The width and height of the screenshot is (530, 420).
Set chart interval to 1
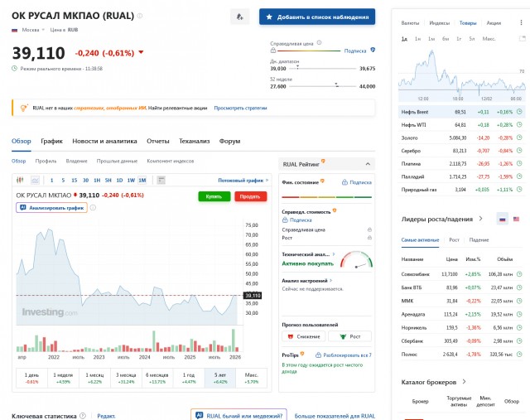tap(51, 181)
